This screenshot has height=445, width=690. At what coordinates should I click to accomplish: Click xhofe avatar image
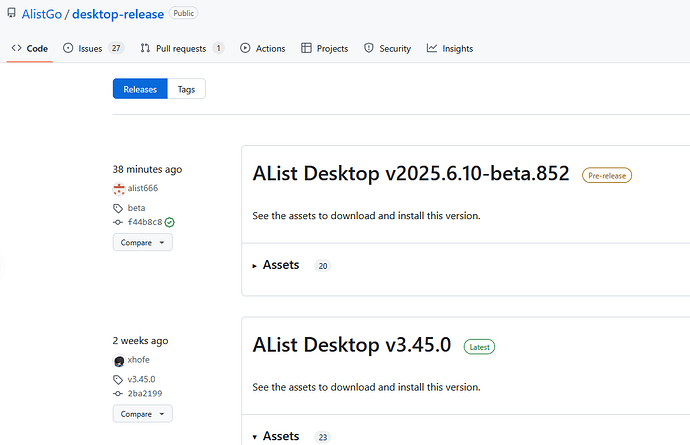119,360
